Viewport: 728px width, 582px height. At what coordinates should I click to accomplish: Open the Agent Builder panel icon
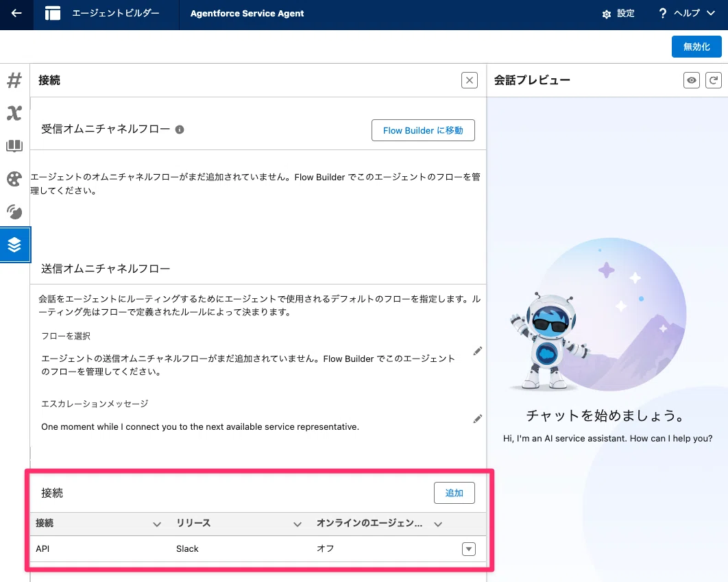[x=53, y=14]
